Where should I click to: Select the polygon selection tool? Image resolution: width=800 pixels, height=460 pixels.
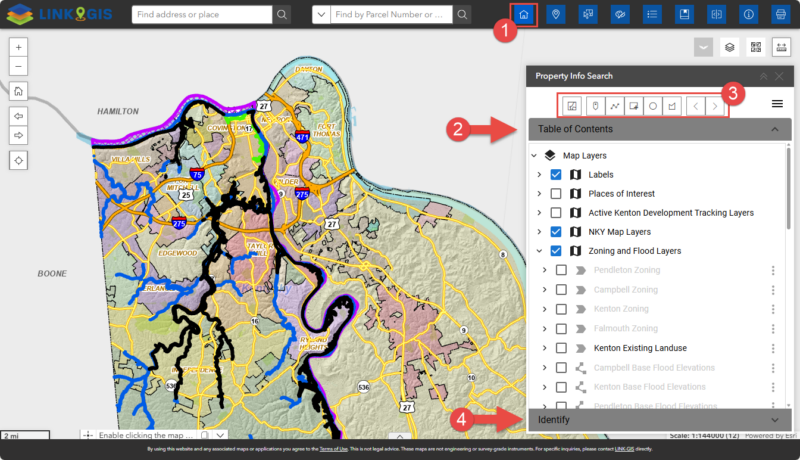point(672,106)
